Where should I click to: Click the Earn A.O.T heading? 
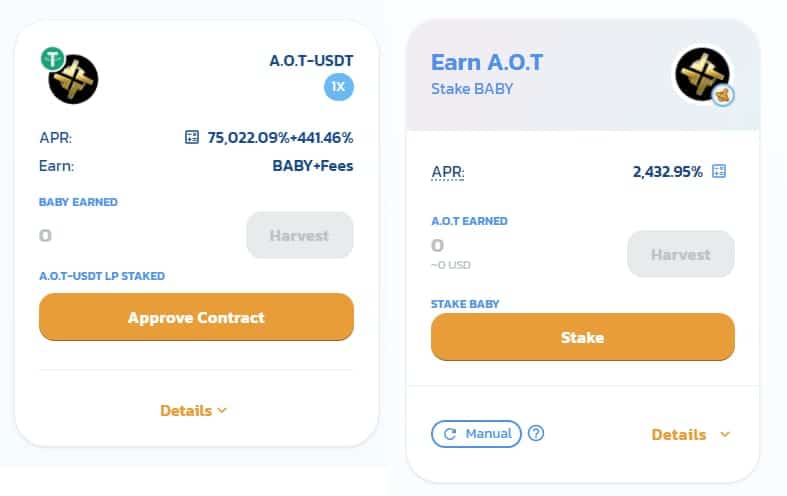[x=487, y=62]
